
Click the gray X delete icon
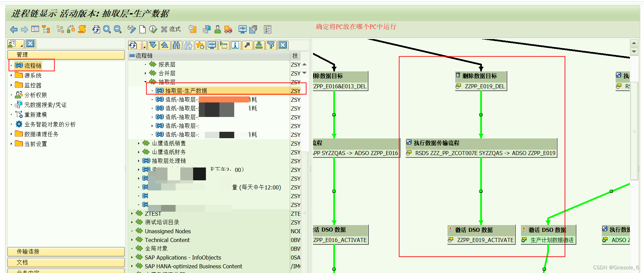pyautogui.click(x=164, y=29)
